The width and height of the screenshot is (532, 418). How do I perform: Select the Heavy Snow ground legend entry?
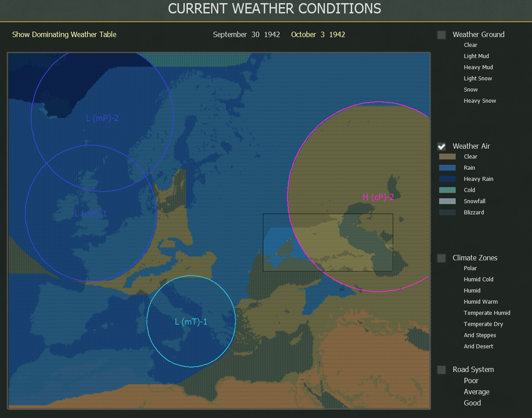pos(480,100)
